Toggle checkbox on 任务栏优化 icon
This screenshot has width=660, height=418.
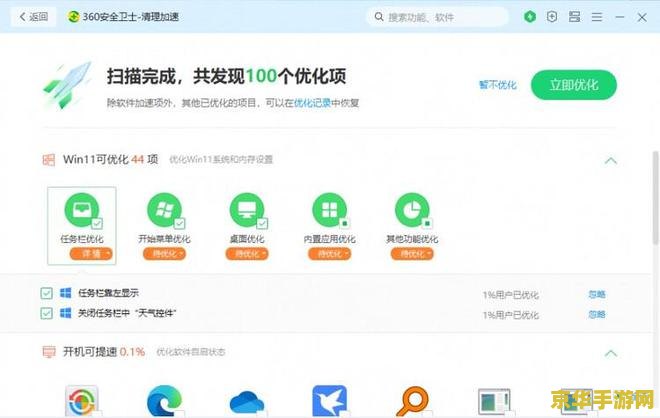click(x=97, y=224)
